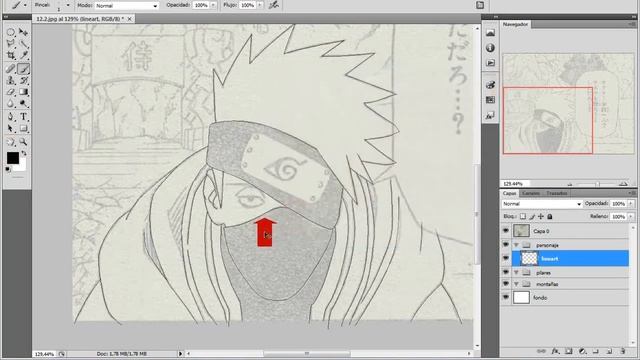This screenshot has height=360, width=640.
Task: Switch to the Capas tab
Action: pyautogui.click(x=509, y=193)
